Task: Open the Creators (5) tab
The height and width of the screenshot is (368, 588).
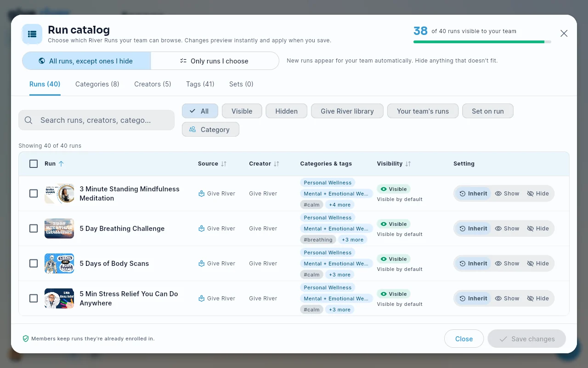Action: (x=153, y=84)
